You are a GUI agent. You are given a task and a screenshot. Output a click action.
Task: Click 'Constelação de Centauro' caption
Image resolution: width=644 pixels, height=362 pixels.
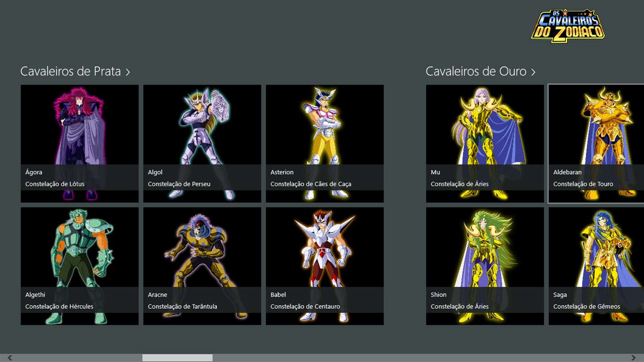click(305, 307)
